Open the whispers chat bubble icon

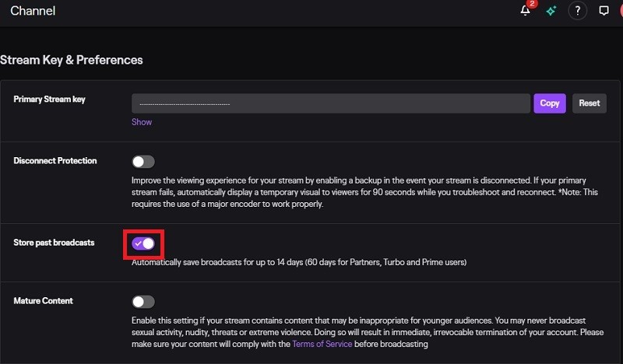coord(604,11)
